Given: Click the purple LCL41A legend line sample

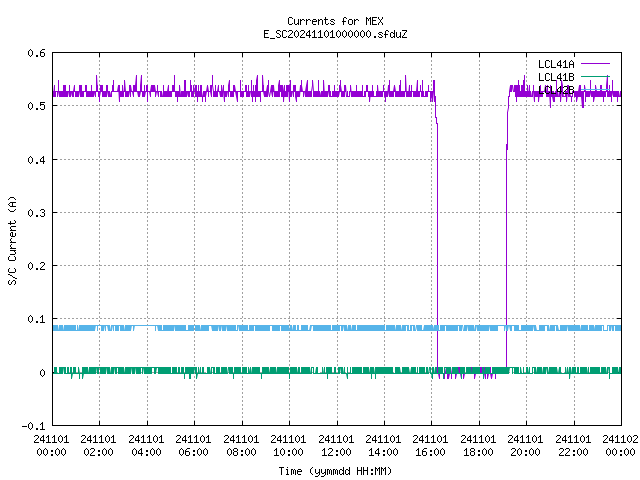Looking at the screenshot, I should 595,64.
